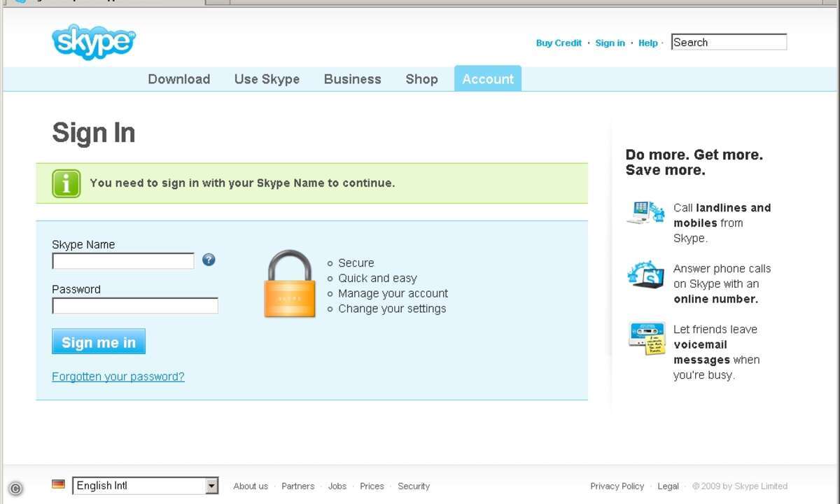Focus the Password input field

point(135,306)
